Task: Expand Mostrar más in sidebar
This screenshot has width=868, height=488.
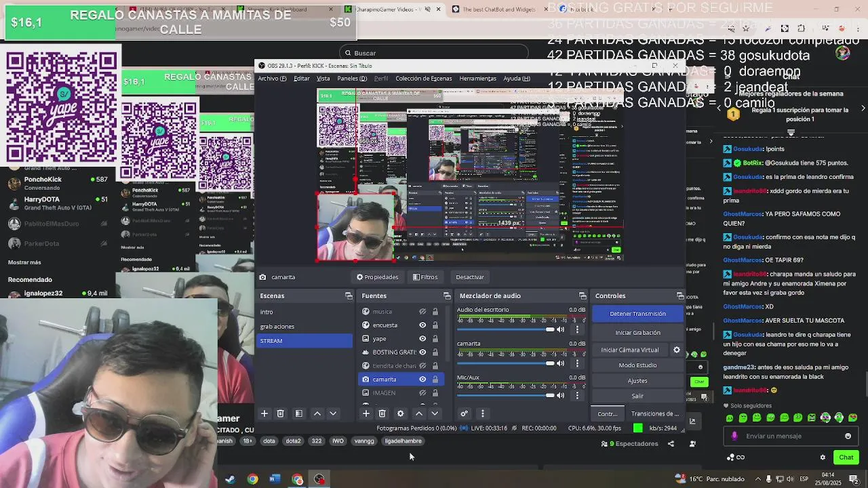Action: (x=24, y=262)
